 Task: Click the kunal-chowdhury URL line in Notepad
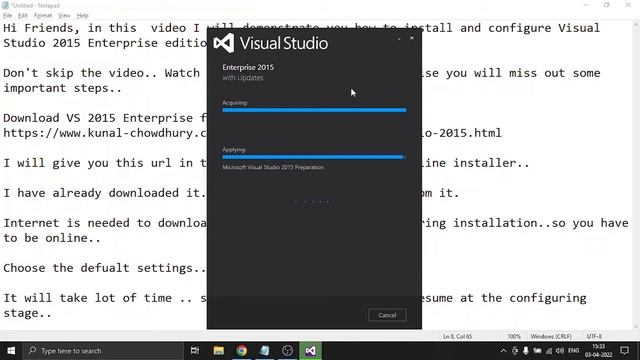coord(252,133)
